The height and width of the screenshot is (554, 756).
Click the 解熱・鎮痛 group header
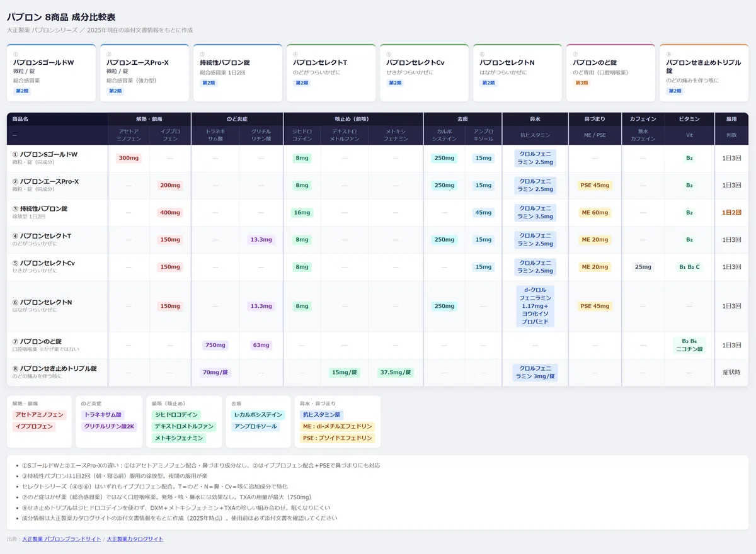[x=149, y=119]
